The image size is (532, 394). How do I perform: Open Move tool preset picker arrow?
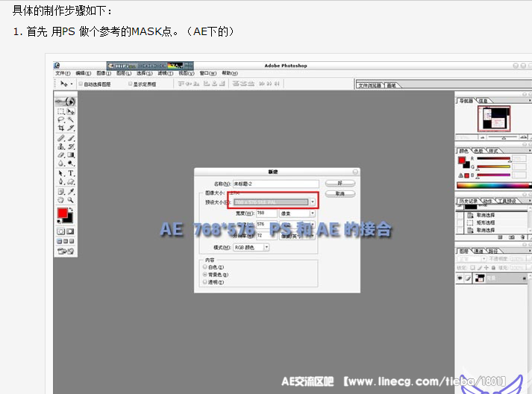coord(72,84)
